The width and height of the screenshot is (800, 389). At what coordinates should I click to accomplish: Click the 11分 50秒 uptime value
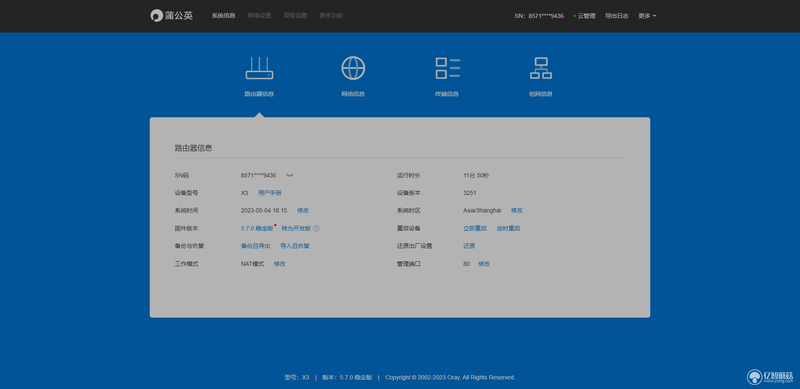tap(476, 176)
